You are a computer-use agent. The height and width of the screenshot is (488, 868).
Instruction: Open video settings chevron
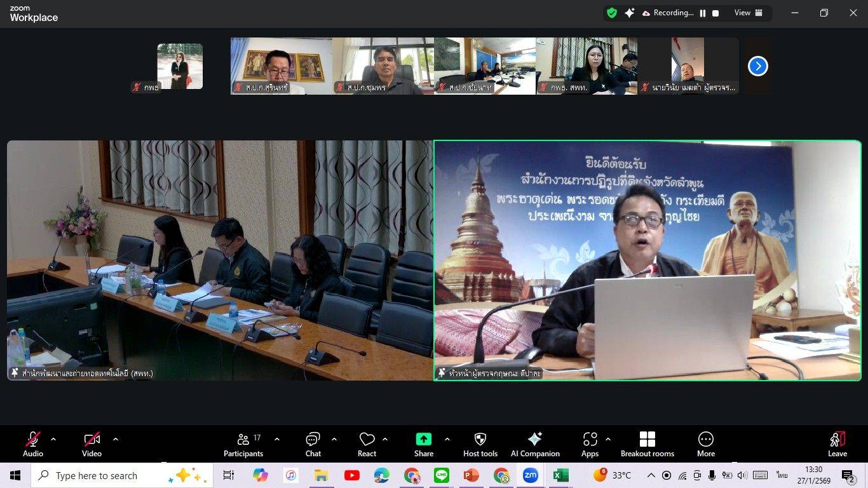(x=116, y=439)
